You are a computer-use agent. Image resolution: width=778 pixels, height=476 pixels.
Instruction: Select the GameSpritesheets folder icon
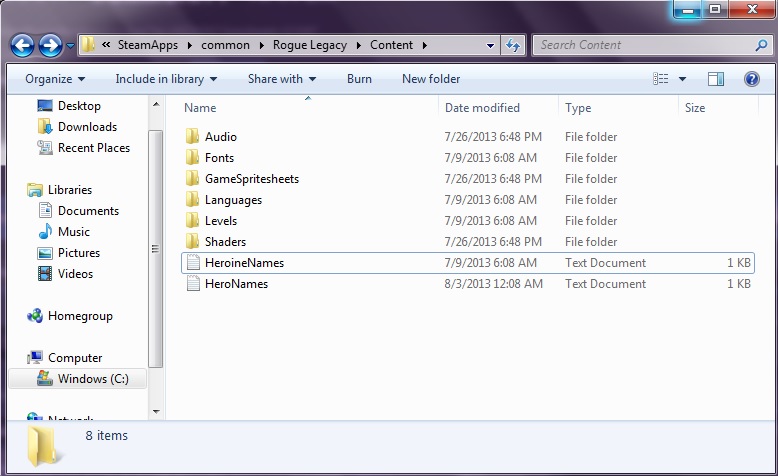[193, 179]
